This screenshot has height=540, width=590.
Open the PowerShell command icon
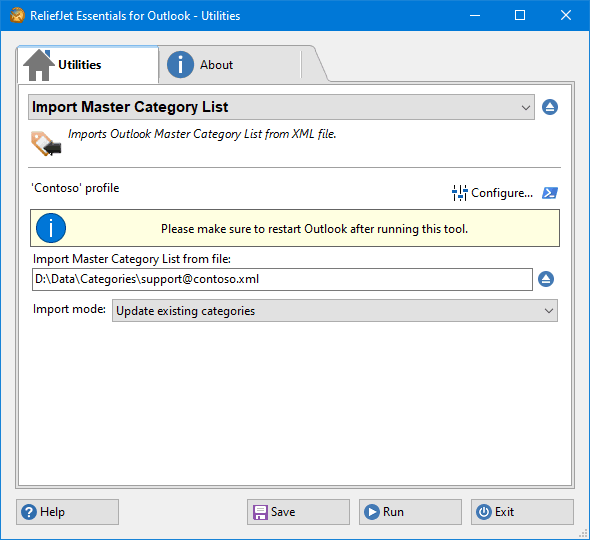click(550, 193)
